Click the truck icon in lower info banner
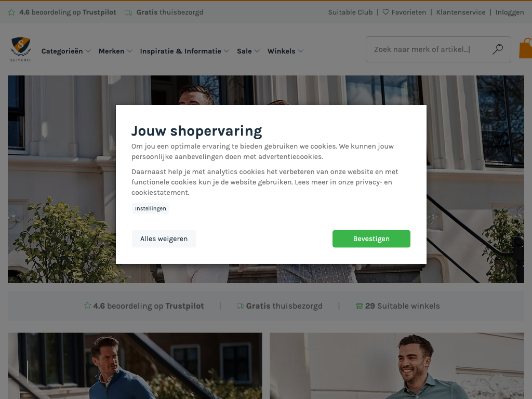The image size is (532, 399). [240, 306]
